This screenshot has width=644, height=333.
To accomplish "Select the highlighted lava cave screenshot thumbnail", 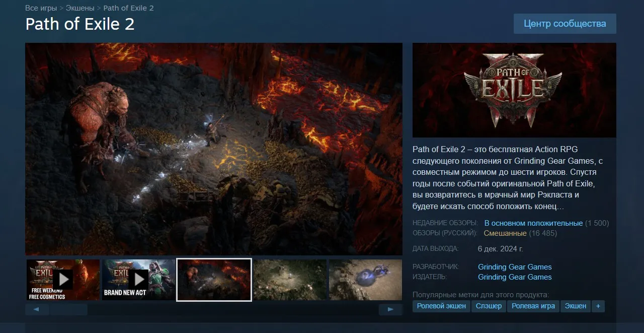I will [214, 280].
